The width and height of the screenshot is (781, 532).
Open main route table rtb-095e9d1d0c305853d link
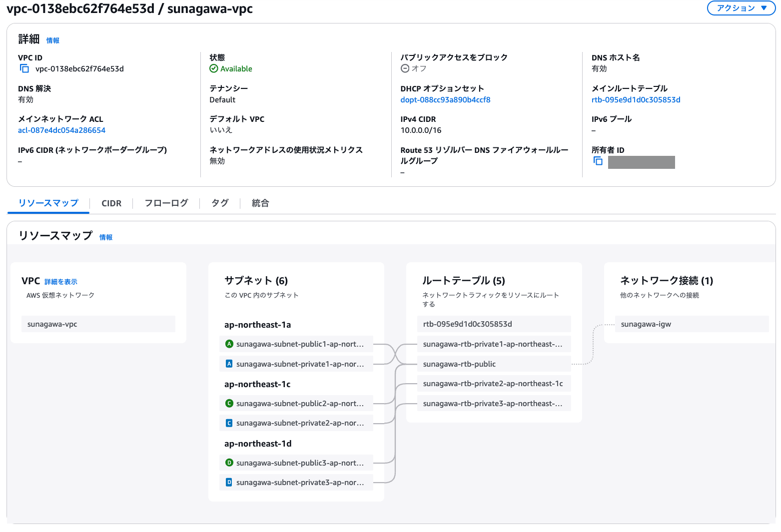pyautogui.click(x=636, y=99)
